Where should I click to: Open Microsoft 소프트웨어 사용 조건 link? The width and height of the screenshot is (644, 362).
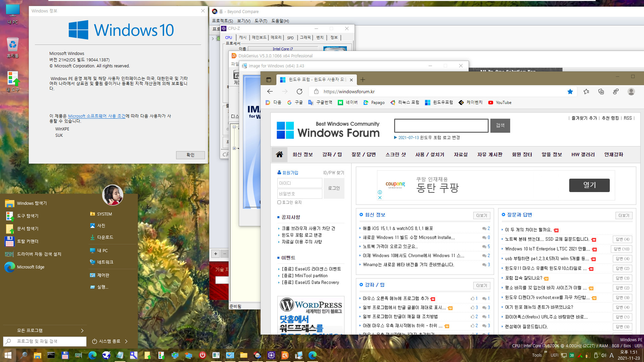point(97,116)
